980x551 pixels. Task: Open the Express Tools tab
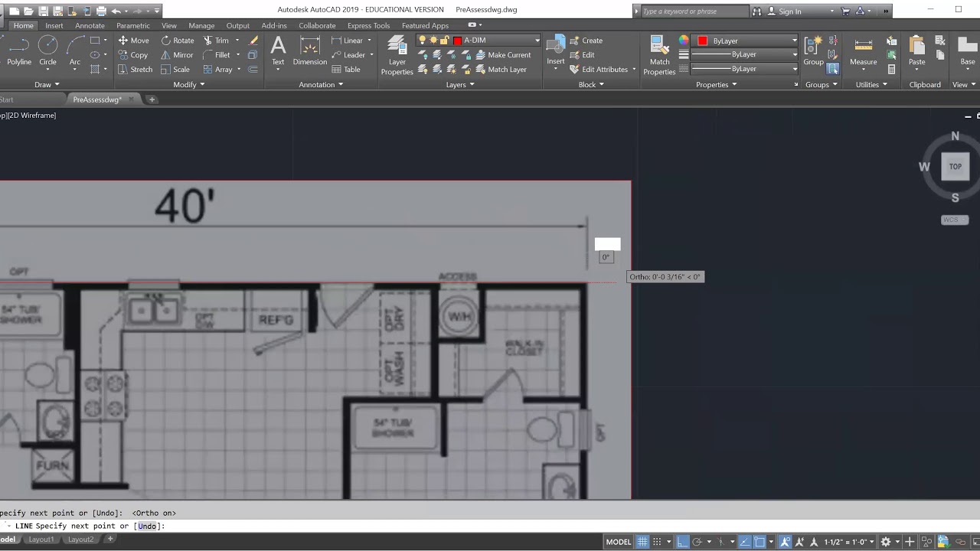click(x=368, y=25)
